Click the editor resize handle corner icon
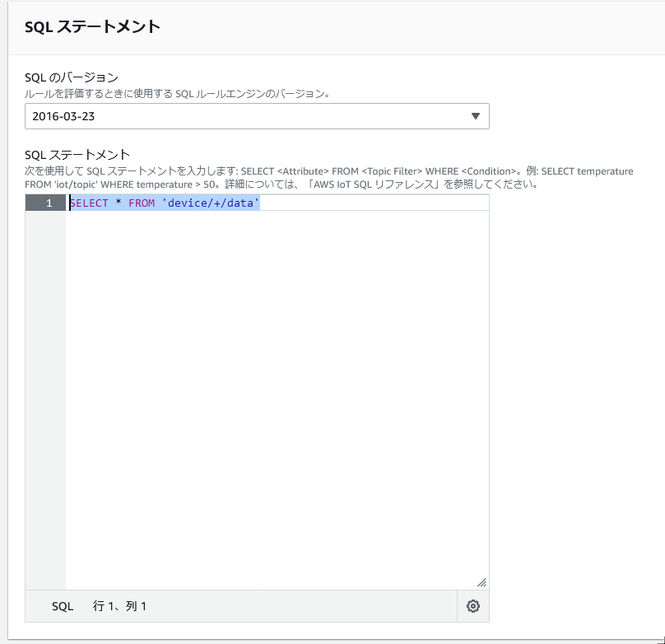 481,582
